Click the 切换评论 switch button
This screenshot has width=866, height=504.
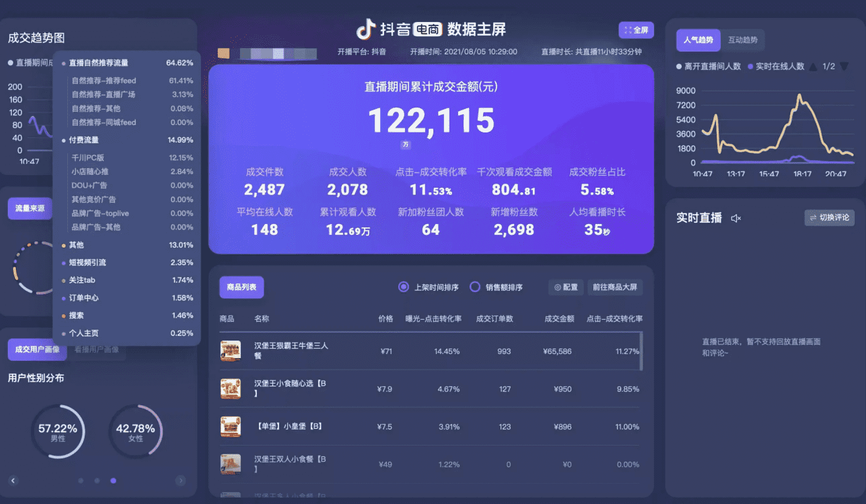click(829, 218)
